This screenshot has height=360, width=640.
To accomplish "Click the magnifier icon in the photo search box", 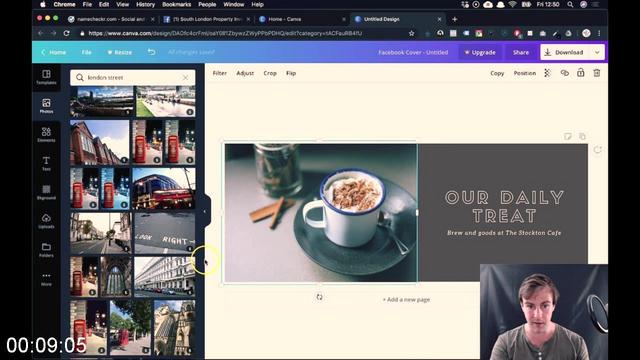I will point(80,78).
